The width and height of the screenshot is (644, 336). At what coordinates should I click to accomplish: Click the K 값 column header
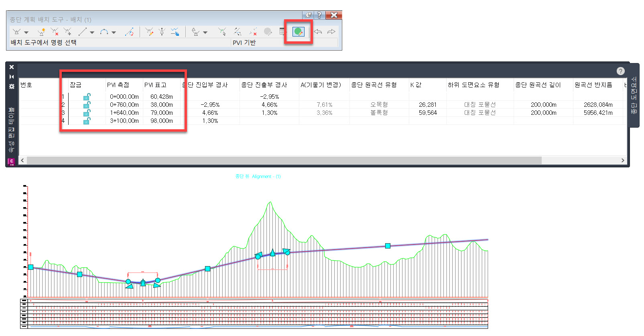coord(416,85)
